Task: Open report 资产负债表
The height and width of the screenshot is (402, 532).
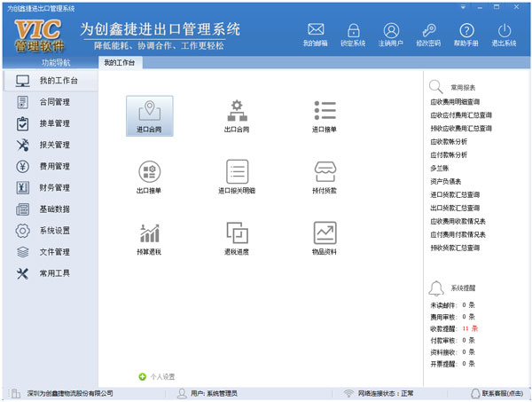Action: tap(445, 181)
